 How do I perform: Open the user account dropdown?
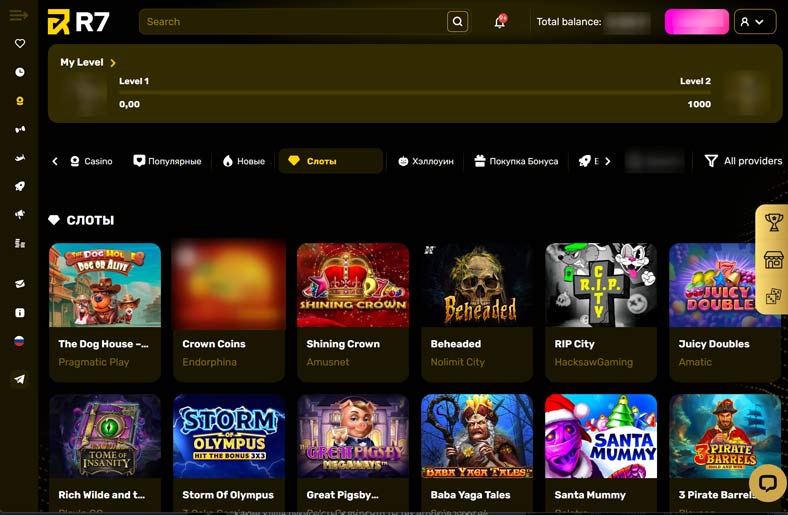[754, 22]
